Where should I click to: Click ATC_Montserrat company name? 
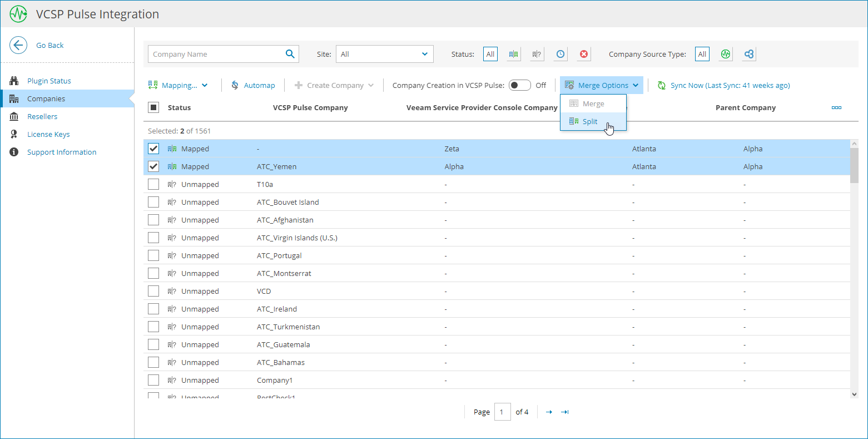coord(284,273)
